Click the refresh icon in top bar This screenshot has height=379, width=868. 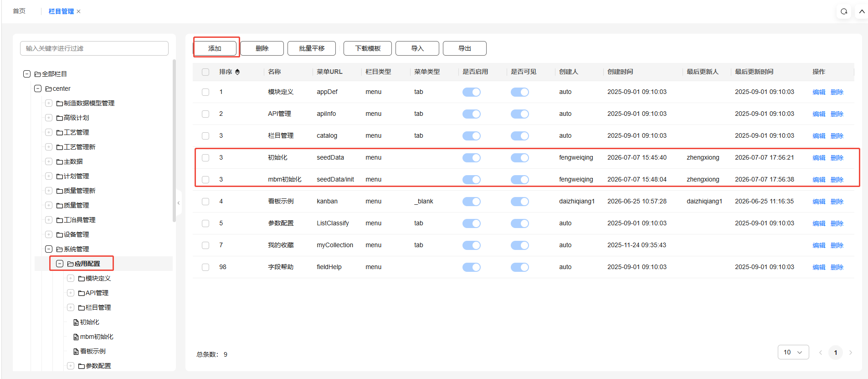[x=844, y=11]
